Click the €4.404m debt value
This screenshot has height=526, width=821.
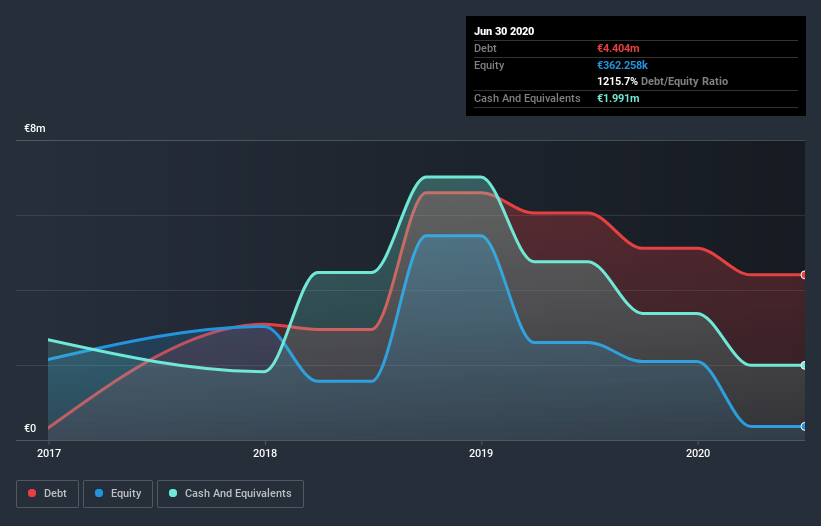618,48
